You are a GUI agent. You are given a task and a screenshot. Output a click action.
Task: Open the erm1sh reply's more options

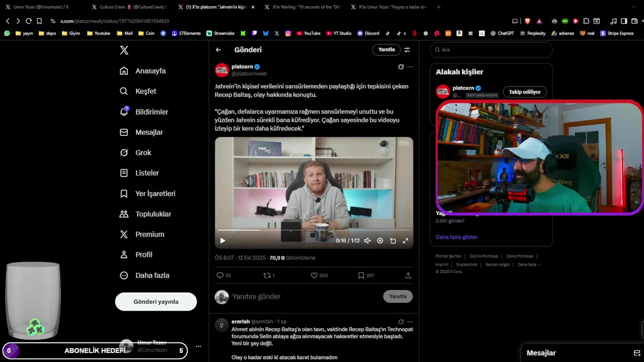(410, 322)
